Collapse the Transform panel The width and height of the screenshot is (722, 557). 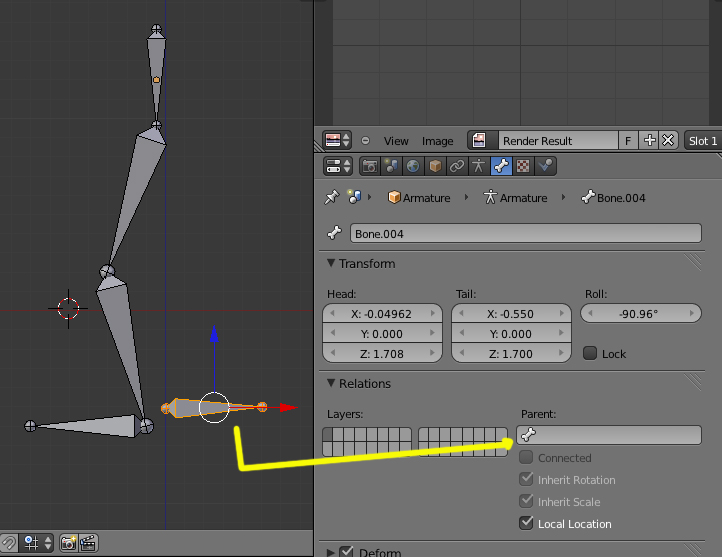(x=331, y=263)
